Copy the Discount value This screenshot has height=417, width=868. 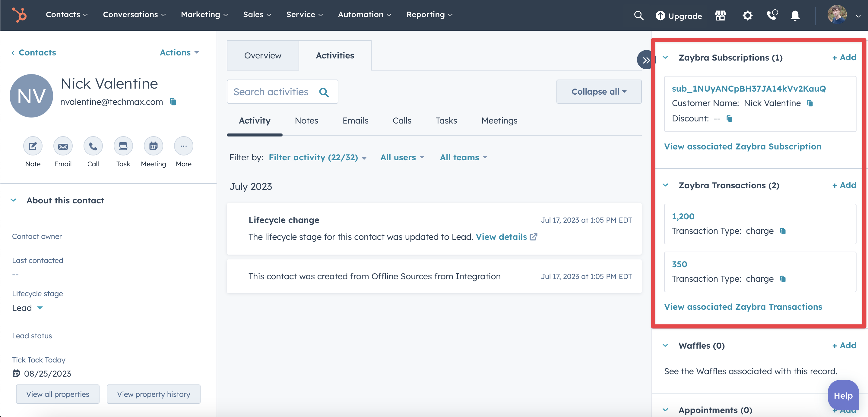tap(730, 118)
